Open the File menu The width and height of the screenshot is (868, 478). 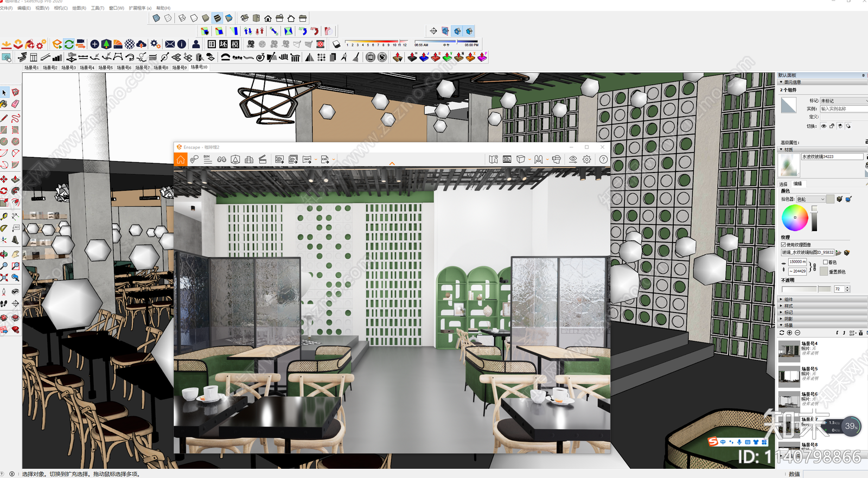click(x=6, y=8)
